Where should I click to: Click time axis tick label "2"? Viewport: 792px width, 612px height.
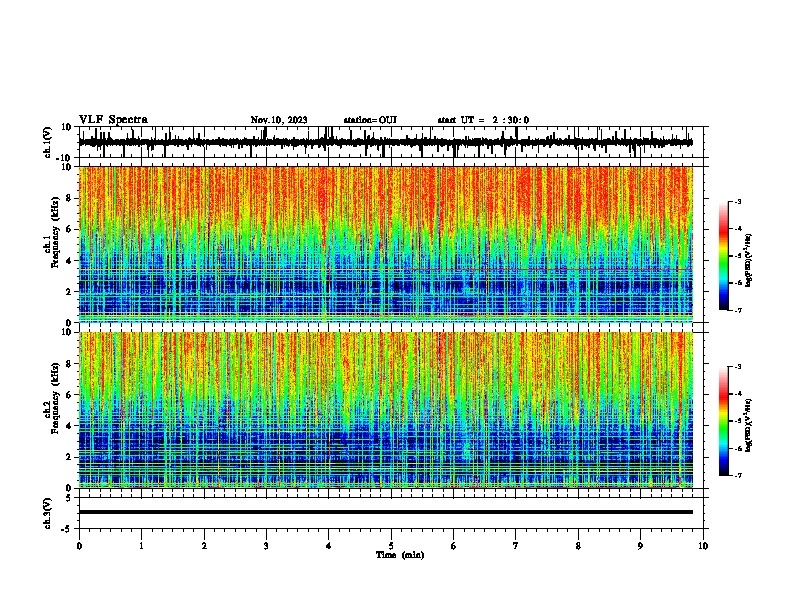204,546
